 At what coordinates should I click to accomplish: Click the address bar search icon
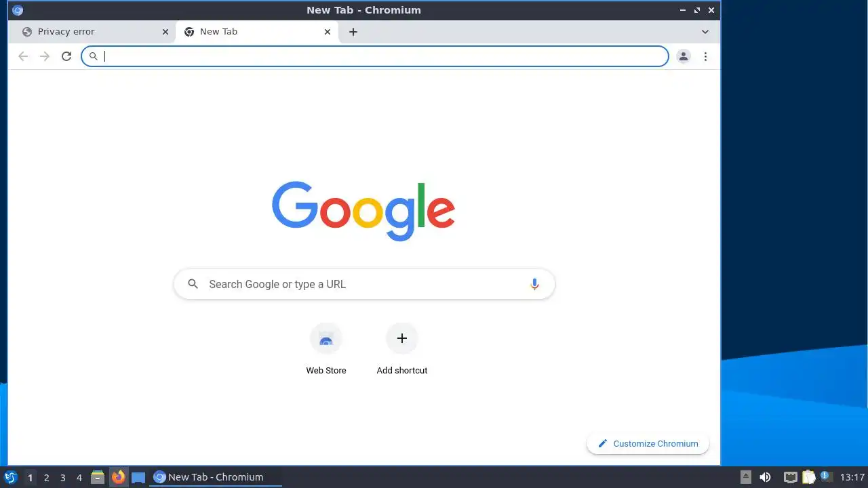click(94, 56)
